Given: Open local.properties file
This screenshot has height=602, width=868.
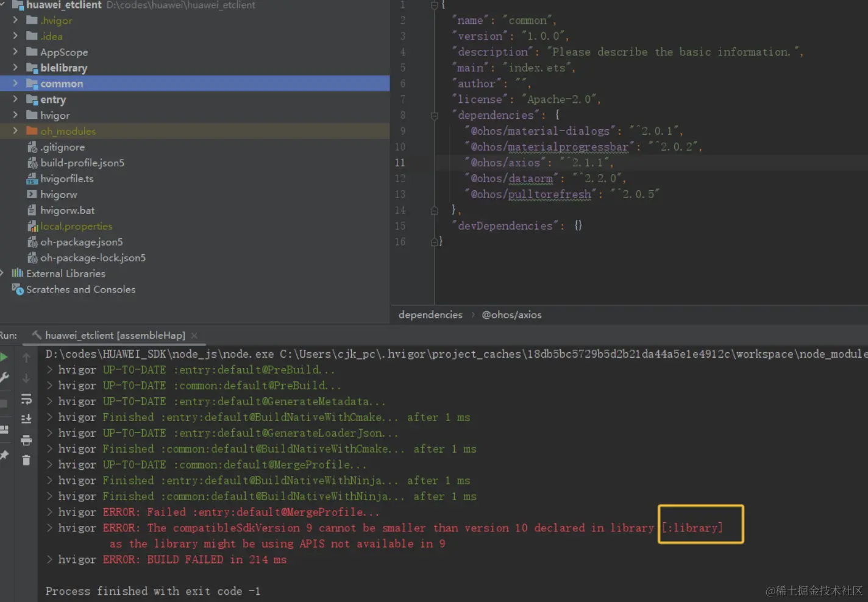Looking at the screenshot, I should coord(76,226).
